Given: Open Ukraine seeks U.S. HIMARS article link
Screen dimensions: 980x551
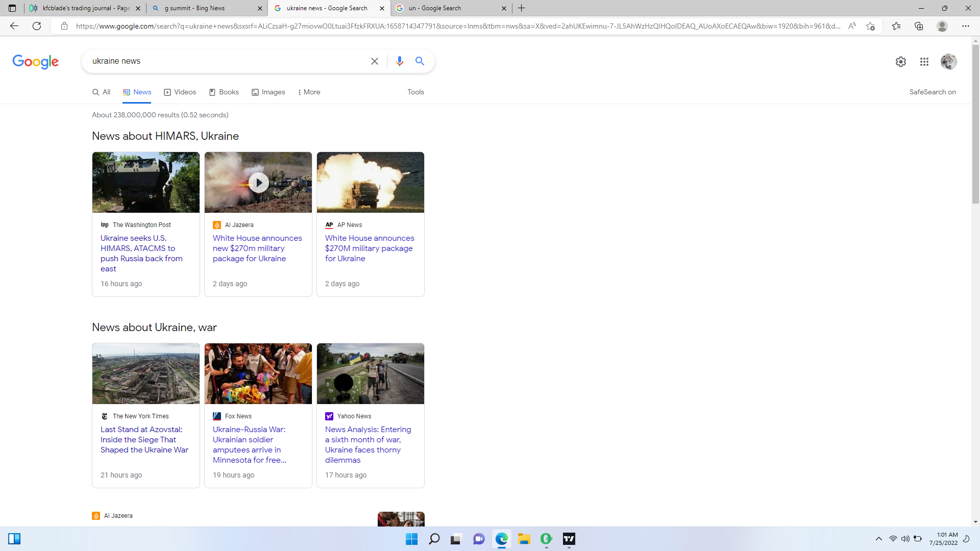Looking at the screenshot, I should coord(141,253).
